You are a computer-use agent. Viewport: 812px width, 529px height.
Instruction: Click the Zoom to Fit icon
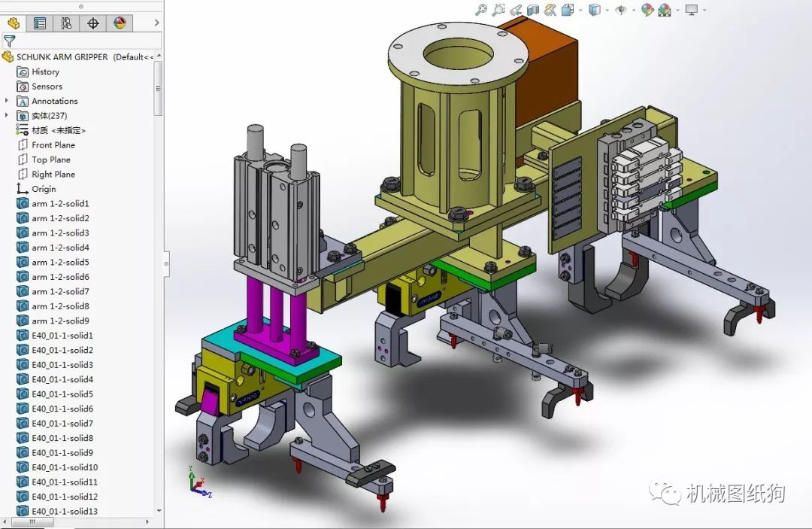click(481, 10)
